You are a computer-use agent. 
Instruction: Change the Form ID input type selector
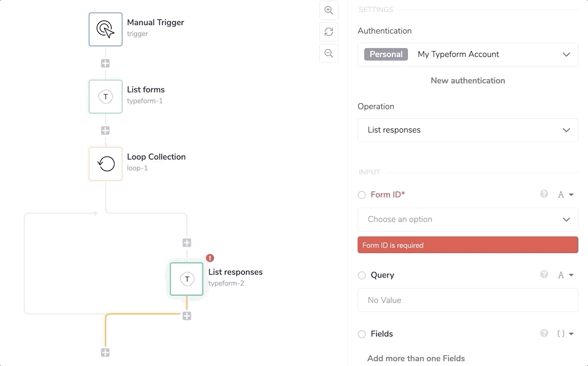coord(566,194)
